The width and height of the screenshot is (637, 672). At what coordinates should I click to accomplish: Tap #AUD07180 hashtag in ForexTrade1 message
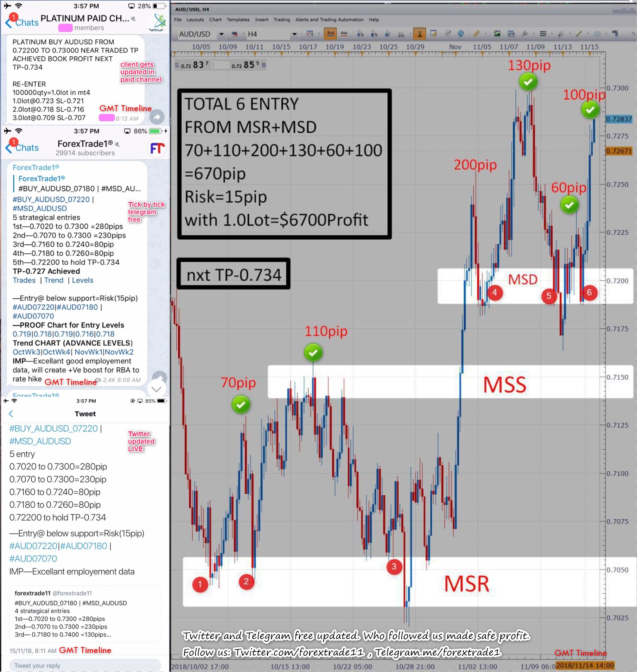77,307
